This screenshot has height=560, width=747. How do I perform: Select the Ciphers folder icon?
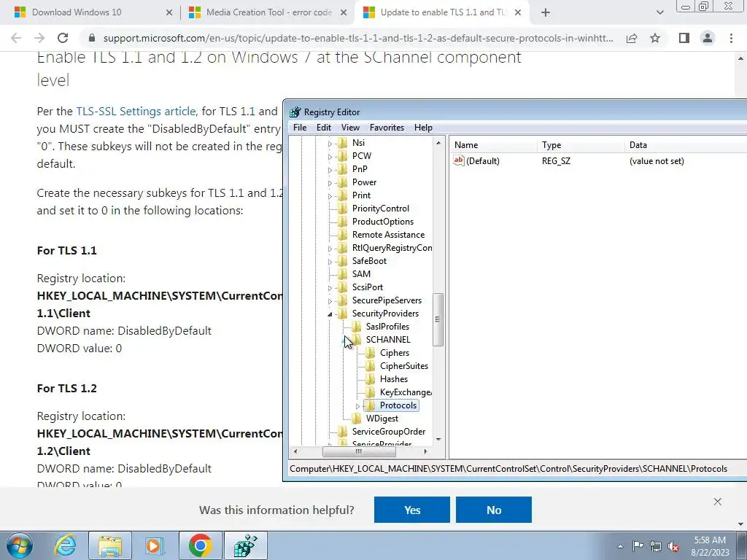370,353
